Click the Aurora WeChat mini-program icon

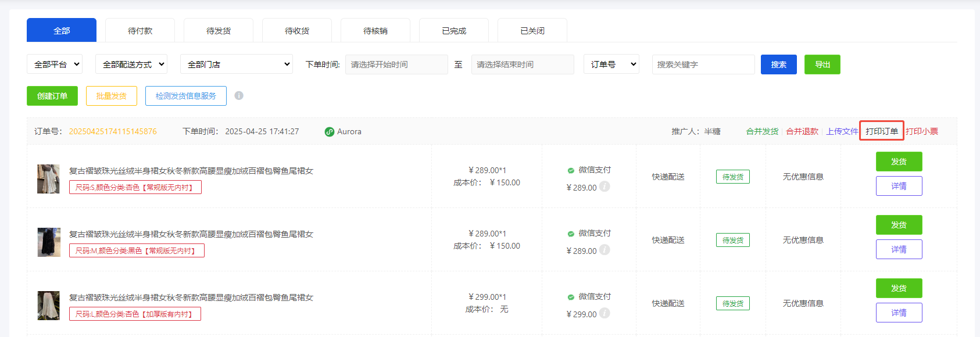tap(330, 132)
